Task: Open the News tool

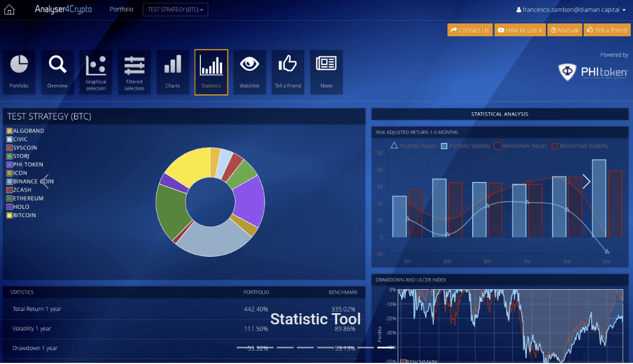Action: tap(326, 71)
